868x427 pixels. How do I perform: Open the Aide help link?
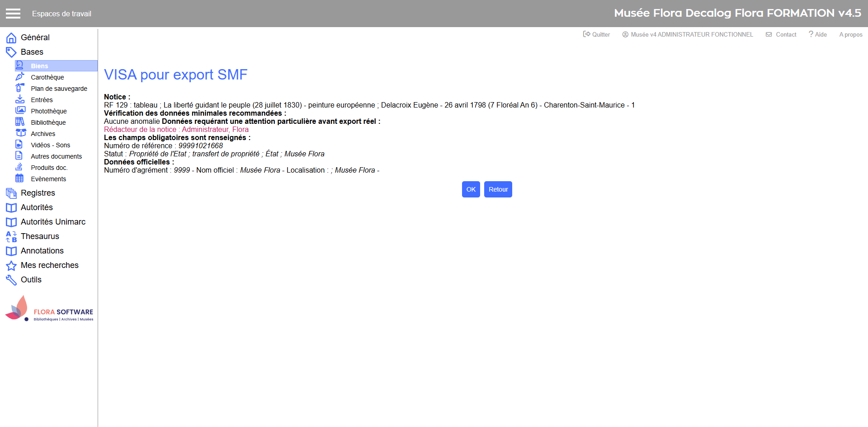click(818, 34)
